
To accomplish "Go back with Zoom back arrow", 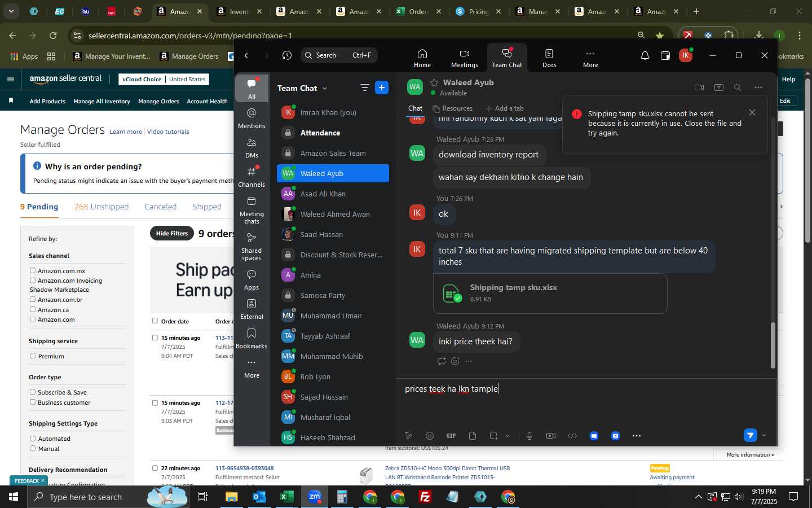I will coord(246,55).
